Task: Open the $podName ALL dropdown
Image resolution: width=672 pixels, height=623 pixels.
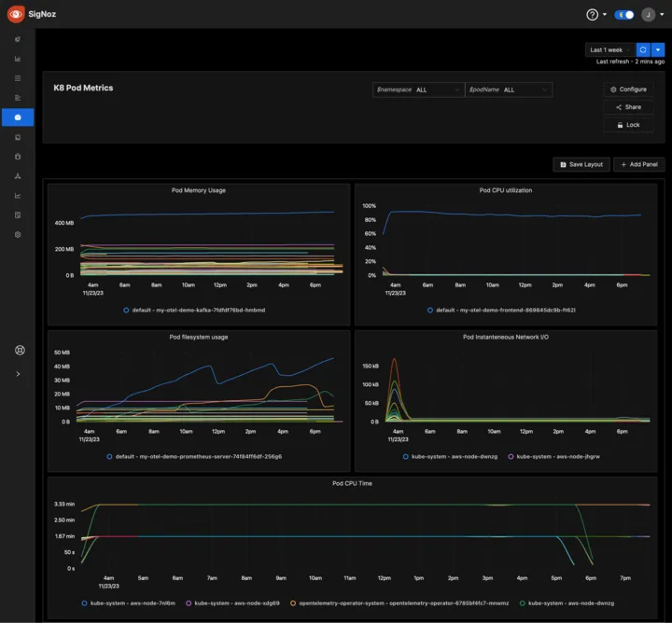Action: 509,90
